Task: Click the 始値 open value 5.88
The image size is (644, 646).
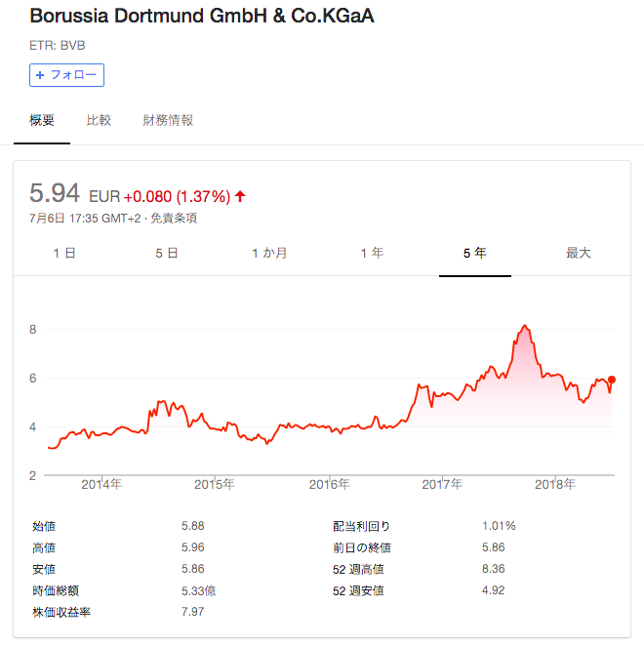Action: [x=193, y=526]
